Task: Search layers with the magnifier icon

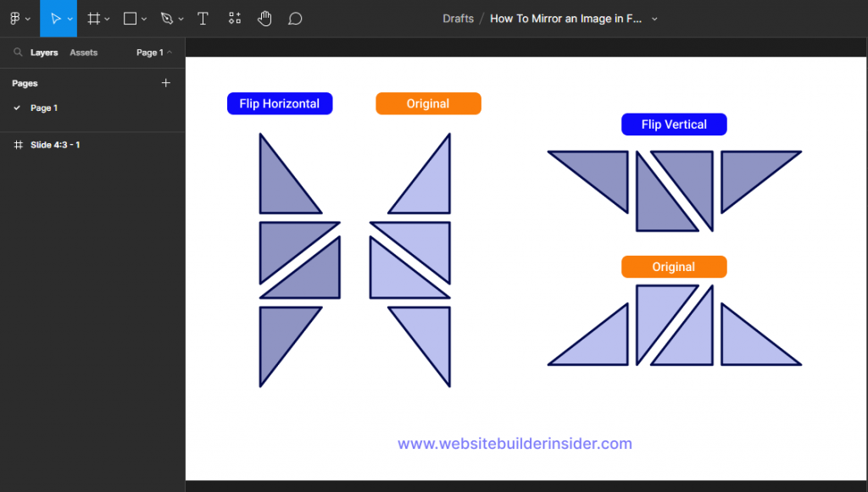Action: click(18, 52)
